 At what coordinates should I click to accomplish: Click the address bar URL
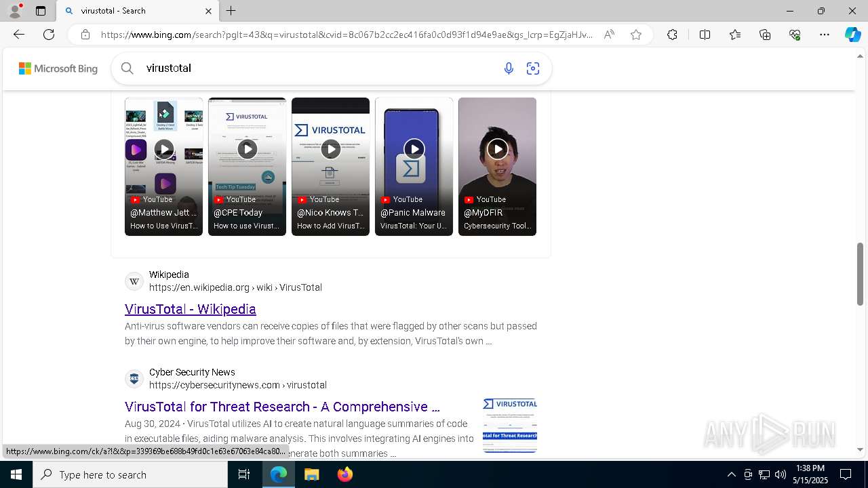347,35
